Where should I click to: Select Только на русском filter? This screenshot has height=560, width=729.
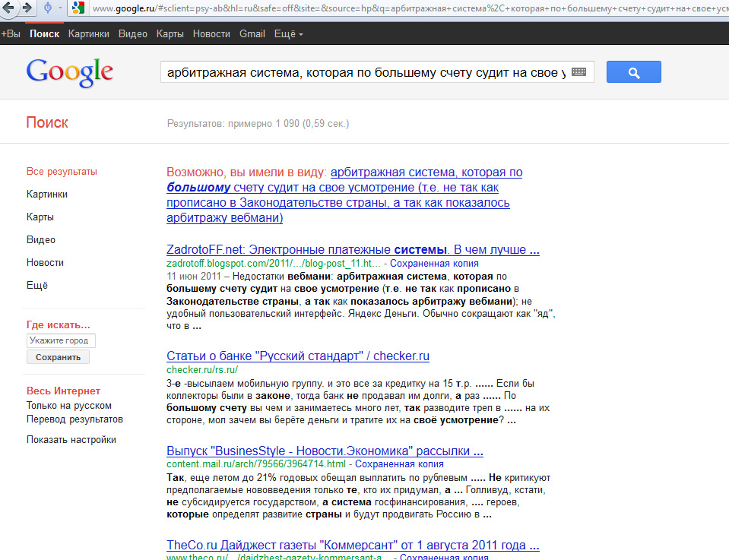(69, 406)
